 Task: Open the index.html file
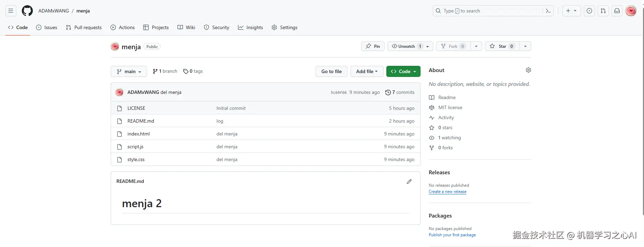138,134
